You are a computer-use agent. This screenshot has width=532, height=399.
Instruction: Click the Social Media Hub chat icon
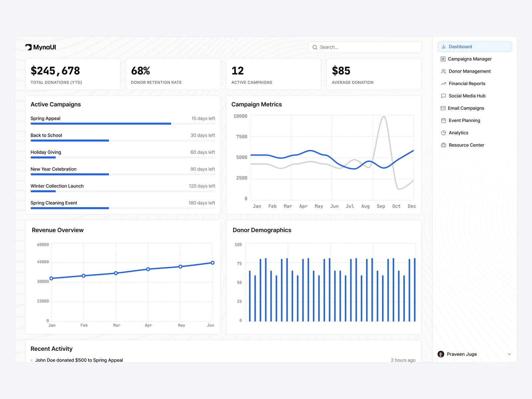(x=443, y=96)
